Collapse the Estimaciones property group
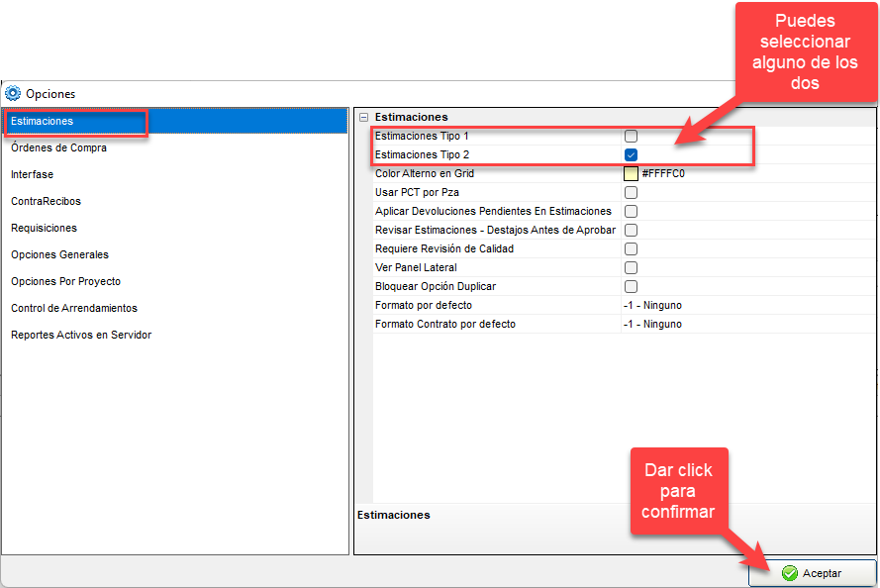Screen dimensions: 880x588 [x=364, y=117]
